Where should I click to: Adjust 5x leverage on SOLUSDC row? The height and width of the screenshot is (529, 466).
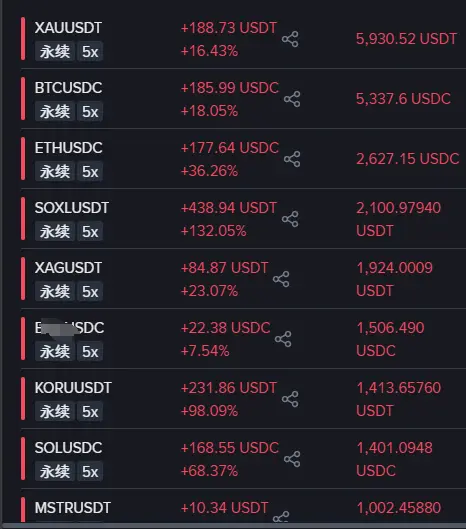point(90,472)
